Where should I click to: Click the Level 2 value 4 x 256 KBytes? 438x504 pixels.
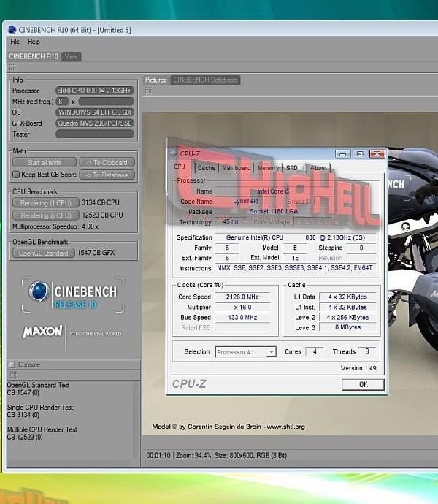[x=347, y=317]
